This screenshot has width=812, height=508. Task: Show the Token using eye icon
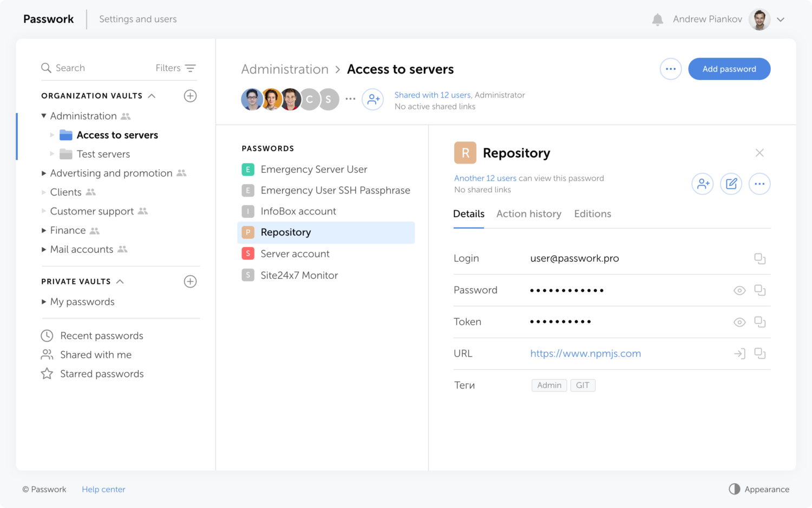point(739,322)
